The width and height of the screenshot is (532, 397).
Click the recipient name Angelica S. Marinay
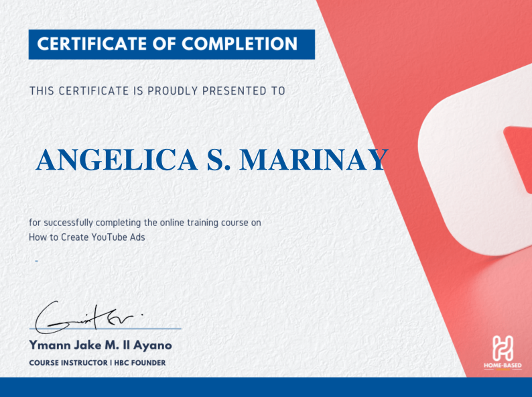point(212,160)
